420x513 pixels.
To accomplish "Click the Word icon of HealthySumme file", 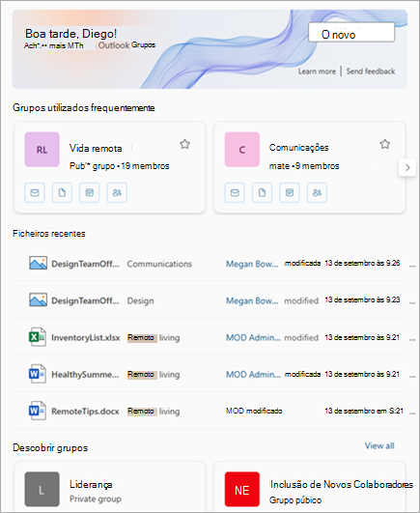I will 38,374.
